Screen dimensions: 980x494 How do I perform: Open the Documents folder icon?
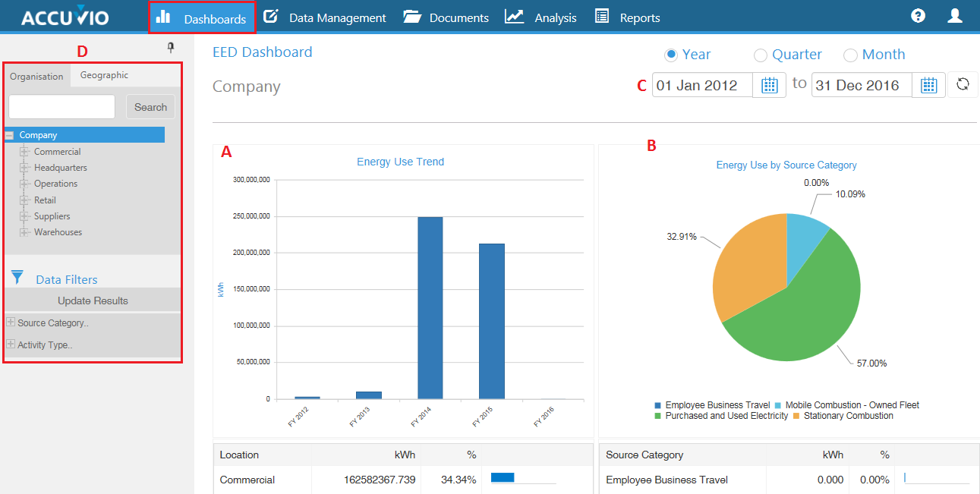coord(411,17)
